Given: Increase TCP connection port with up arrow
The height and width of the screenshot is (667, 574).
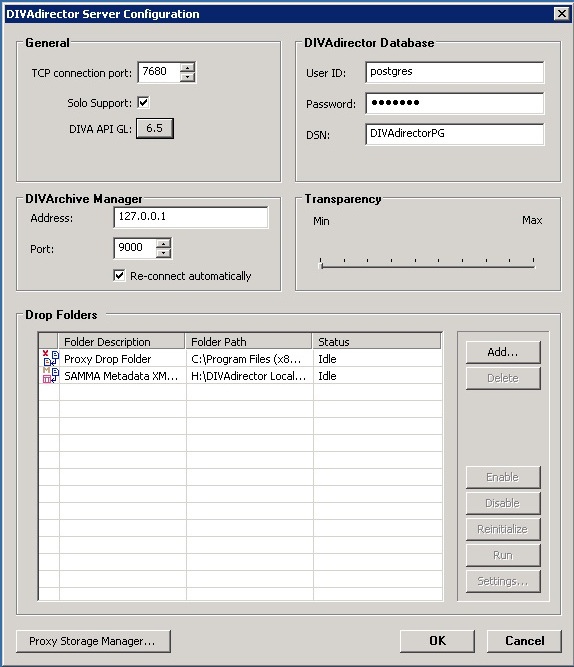Looking at the screenshot, I should coord(187,68).
